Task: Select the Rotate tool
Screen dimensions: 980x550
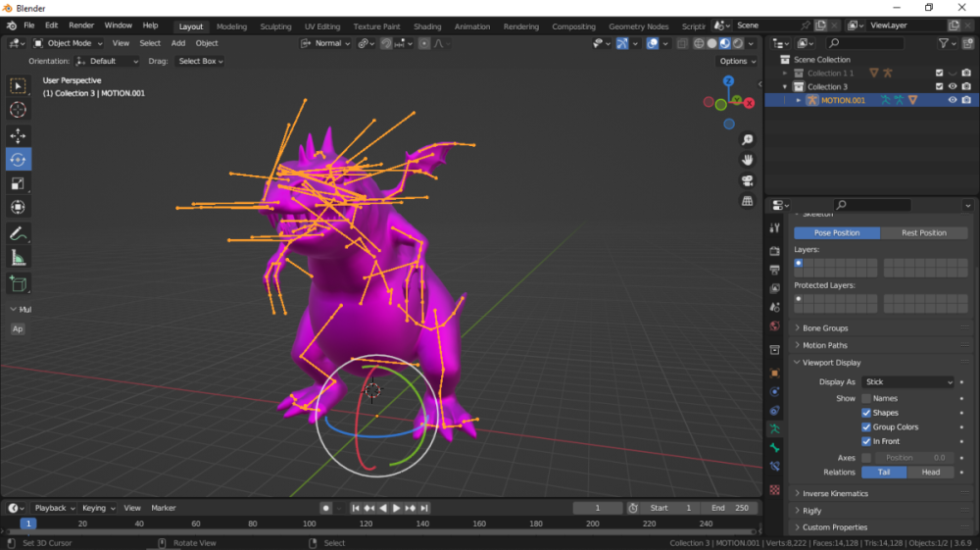Action: coord(18,160)
